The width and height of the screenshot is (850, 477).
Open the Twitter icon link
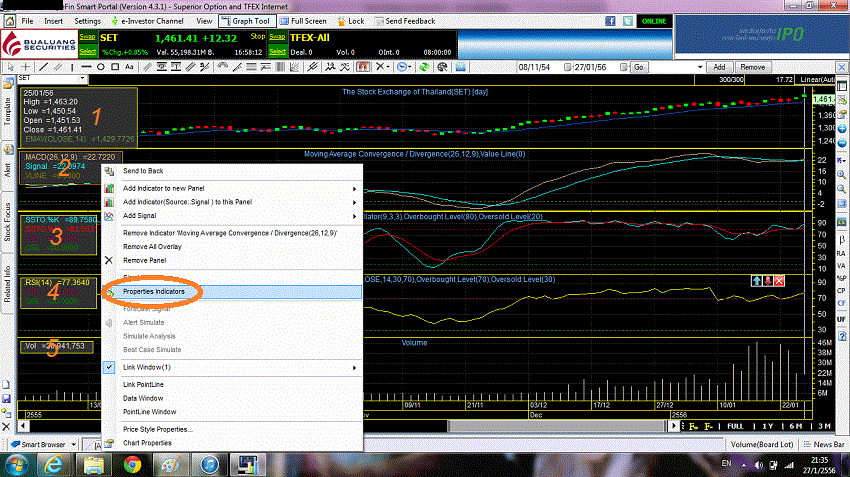coord(628,21)
